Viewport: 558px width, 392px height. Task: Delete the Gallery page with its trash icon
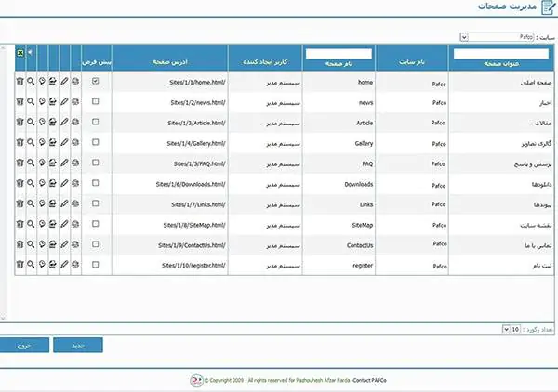(x=20, y=142)
